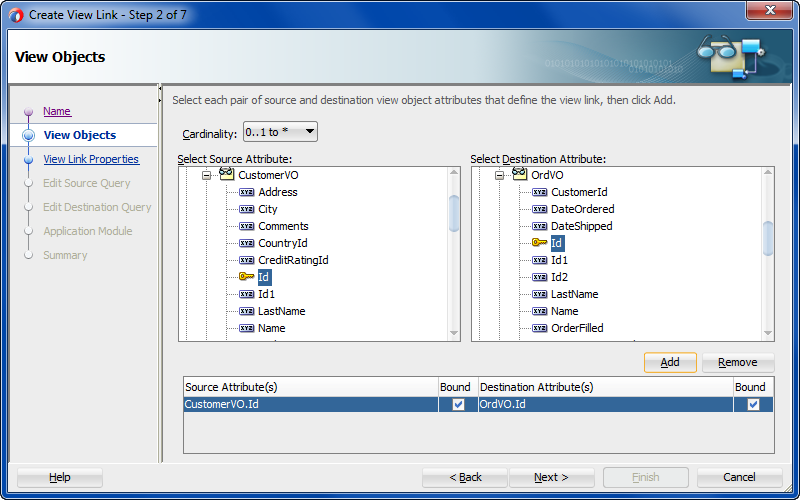Click the OrdVO view object icon

pyautogui.click(x=519, y=174)
